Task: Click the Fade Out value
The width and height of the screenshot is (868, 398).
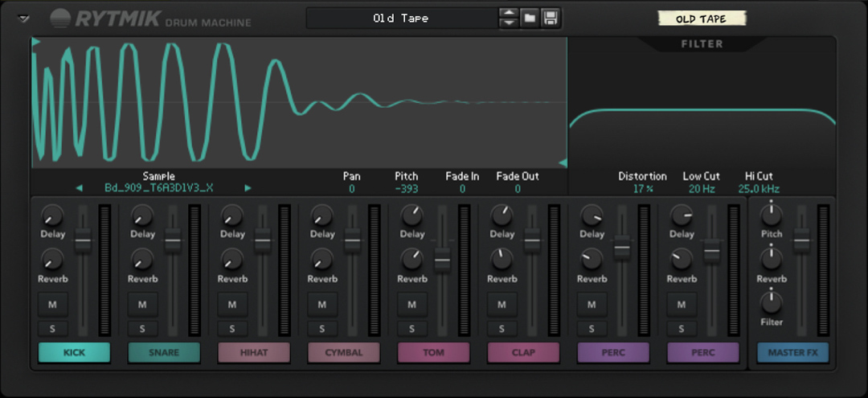Action: click(x=518, y=189)
